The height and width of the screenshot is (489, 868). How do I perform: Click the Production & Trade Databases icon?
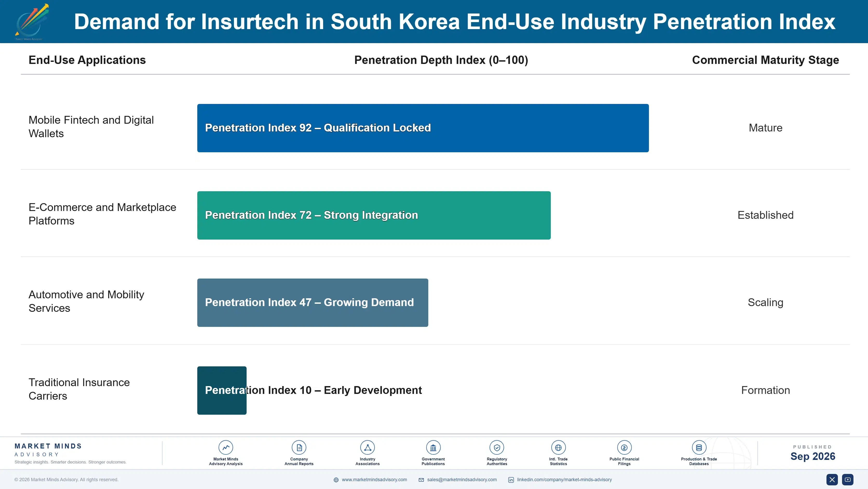pyautogui.click(x=699, y=447)
